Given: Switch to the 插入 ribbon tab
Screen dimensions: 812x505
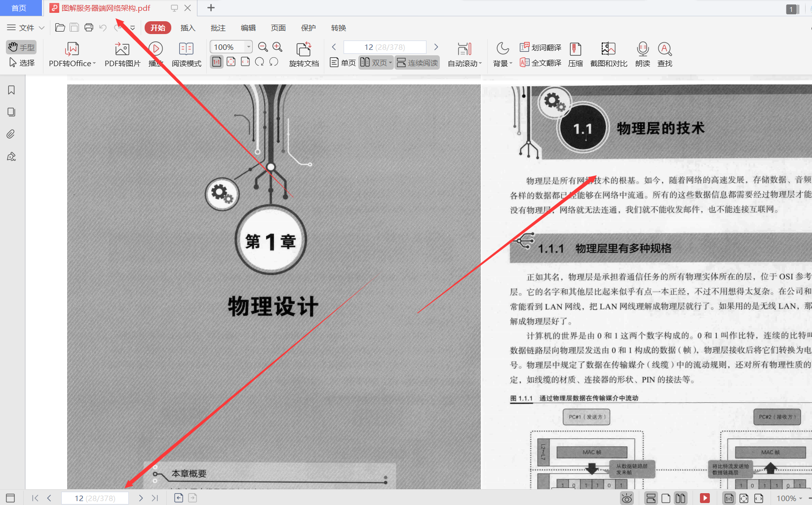Looking at the screenshot, I should (188, 28).
